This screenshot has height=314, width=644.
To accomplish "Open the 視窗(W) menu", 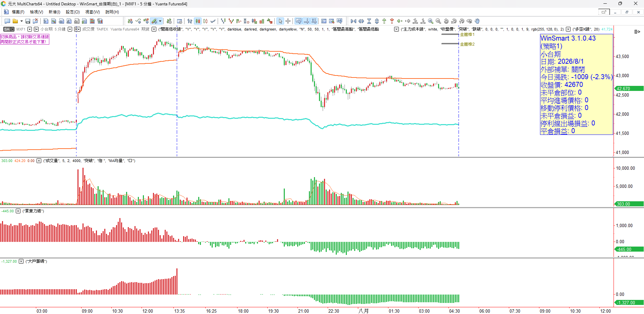I will [93, 12].
